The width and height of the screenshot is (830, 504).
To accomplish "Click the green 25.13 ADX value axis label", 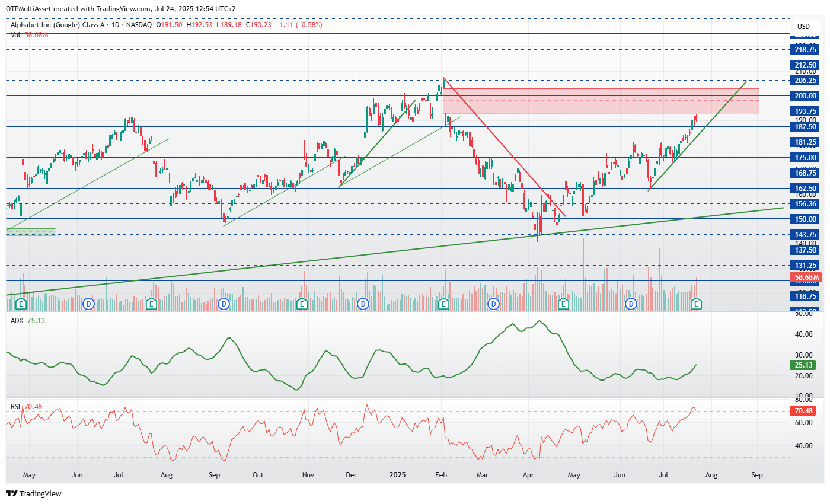I will coord(806,365).
